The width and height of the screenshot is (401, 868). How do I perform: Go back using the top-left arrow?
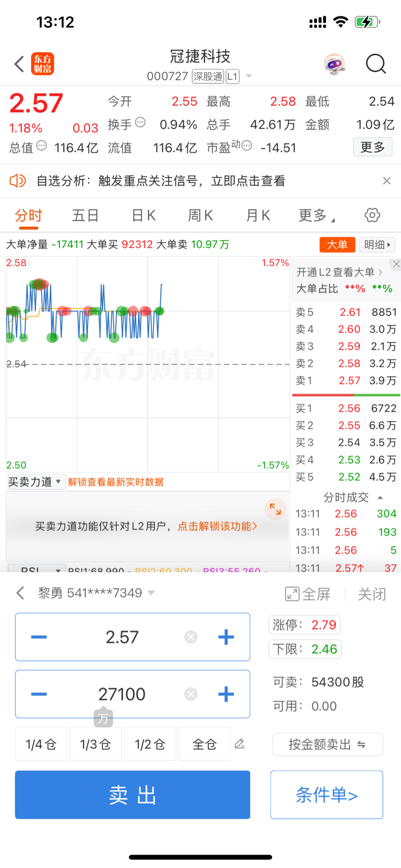(x=19, y=64)
